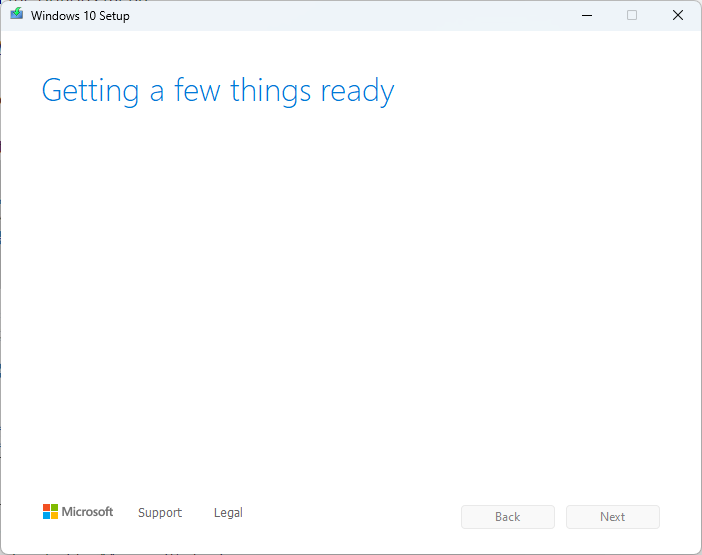Click the "Getting a few things ready" heading
Screen dimensions: 702x555
218,91
